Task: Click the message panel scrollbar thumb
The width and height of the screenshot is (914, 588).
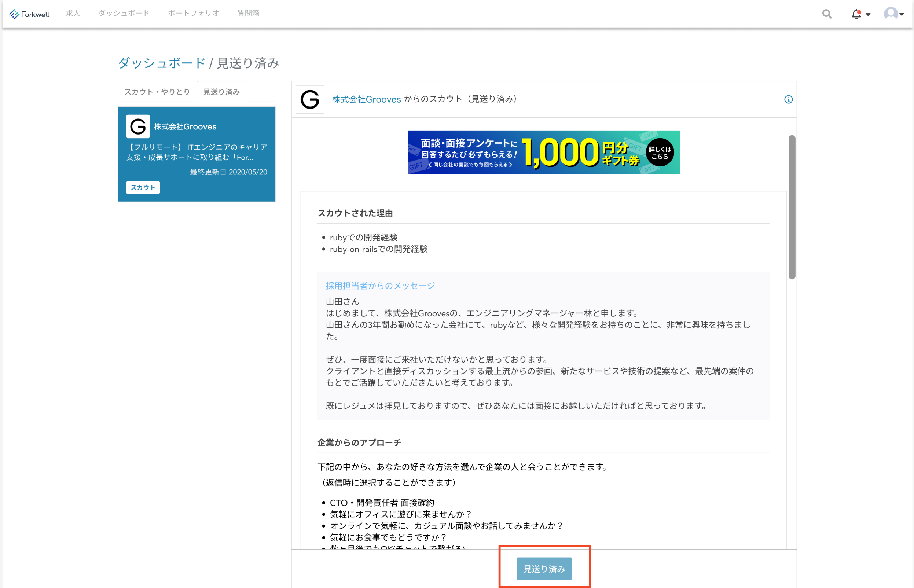Action: pos(792,207)
